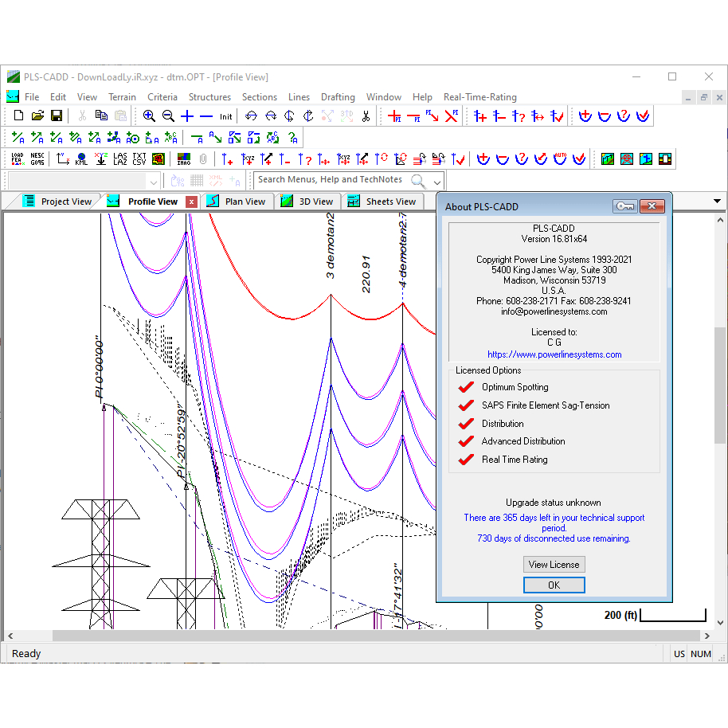The image size is (728, 728).
Task: Click the KML globe export icon
Action: click(81, 159)
